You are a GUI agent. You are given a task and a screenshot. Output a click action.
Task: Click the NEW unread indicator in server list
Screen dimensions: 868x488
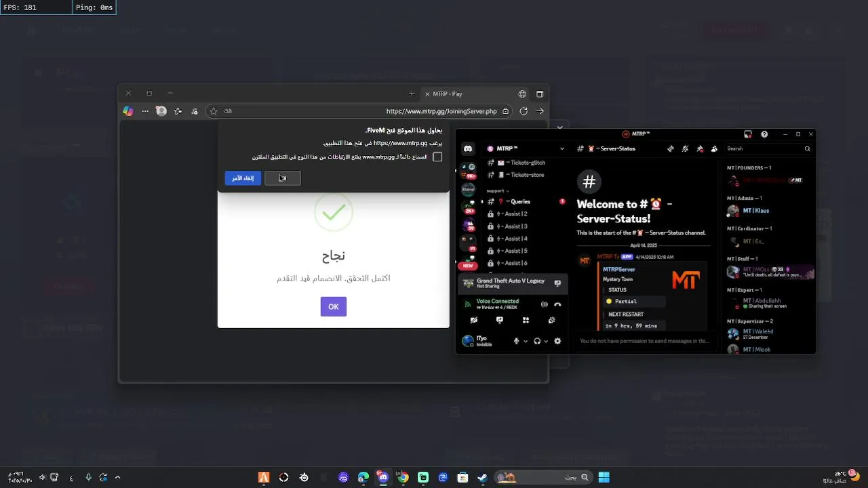point(468,266)
